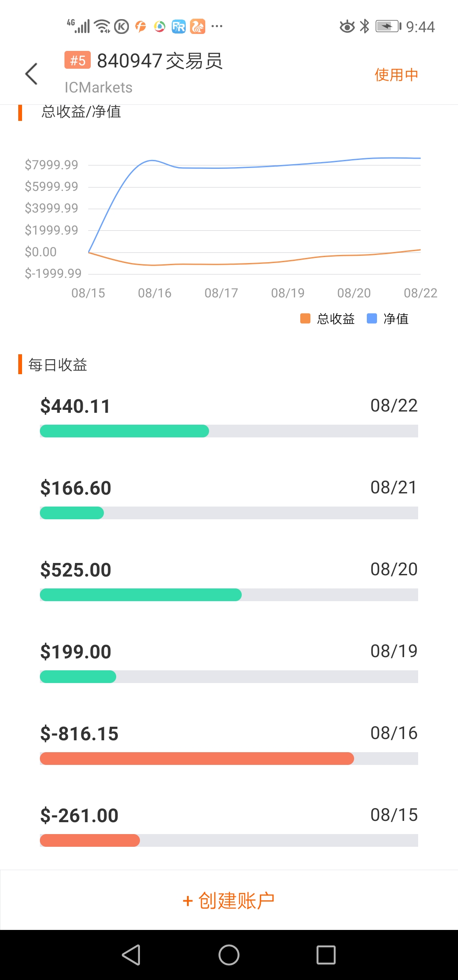Tap the 840947 交易员 account title
Screen dimensions: 458x980
160,61
